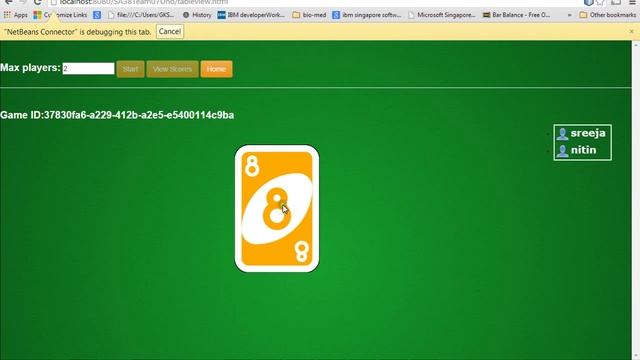Open the bio-med bookmarks folder

pos(309,15)
